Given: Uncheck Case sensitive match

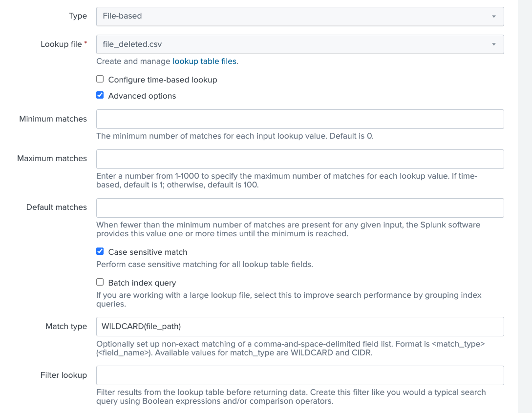Looking at the screenshot, I should pyautogui.click(x=100, y=251).
